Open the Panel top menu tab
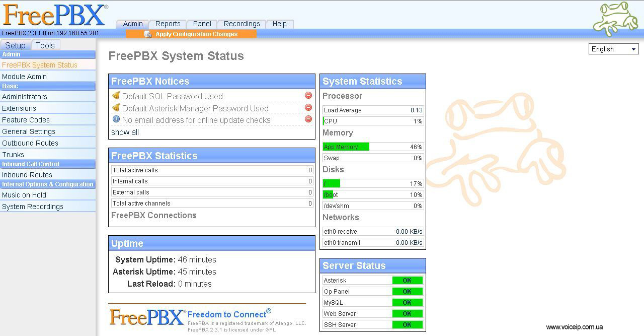This screenshot has height=336, width=644. [x=202, y=24]
